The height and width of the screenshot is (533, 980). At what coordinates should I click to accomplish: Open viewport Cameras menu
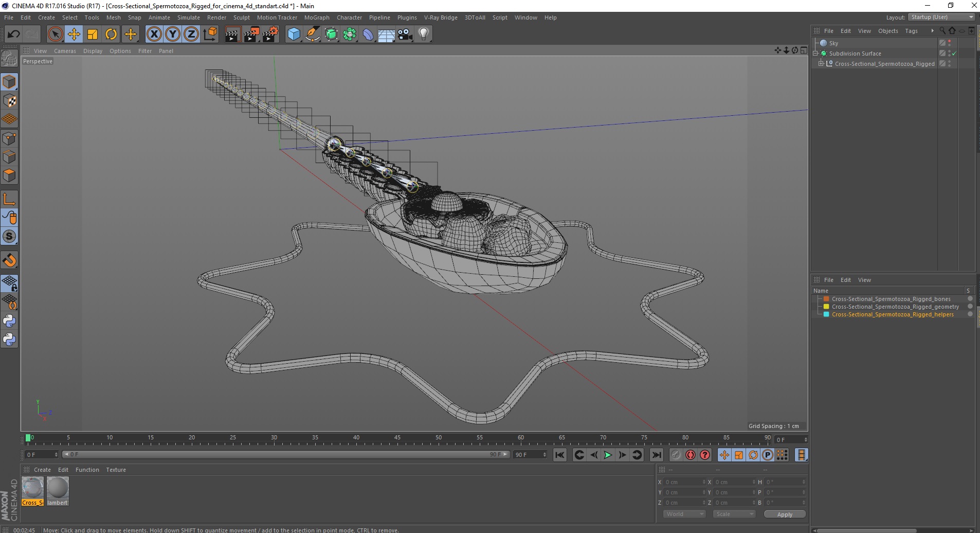tap(65, 51)
